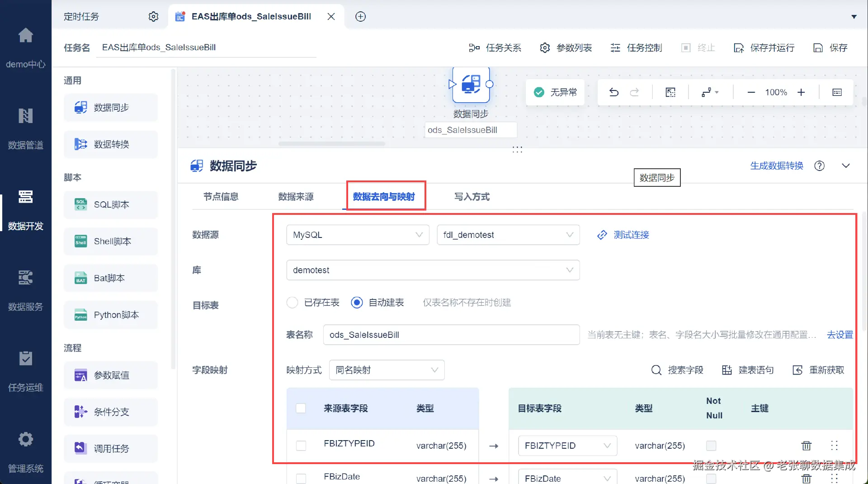Zoom out with the minus icon

[x=751, y=92]
